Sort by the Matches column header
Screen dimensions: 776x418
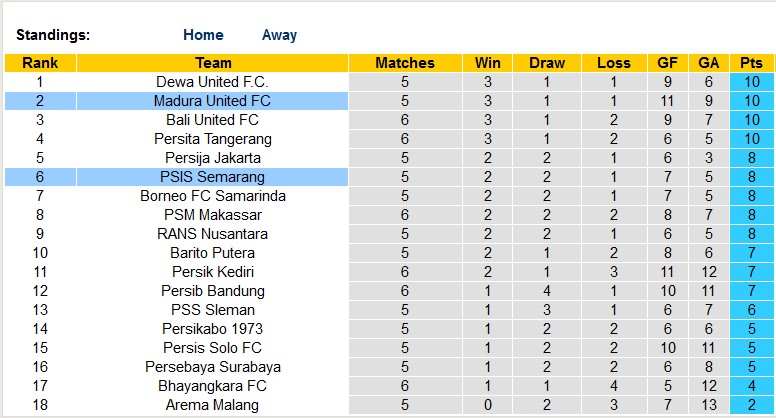point(405,63)
